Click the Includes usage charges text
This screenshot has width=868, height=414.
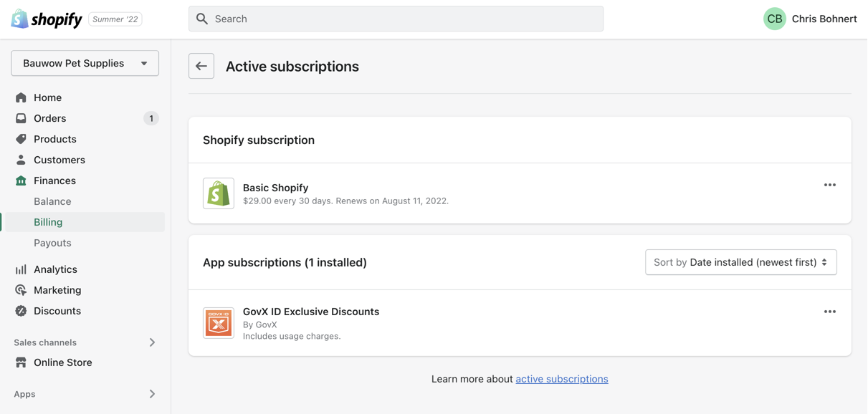click(292, 336)
